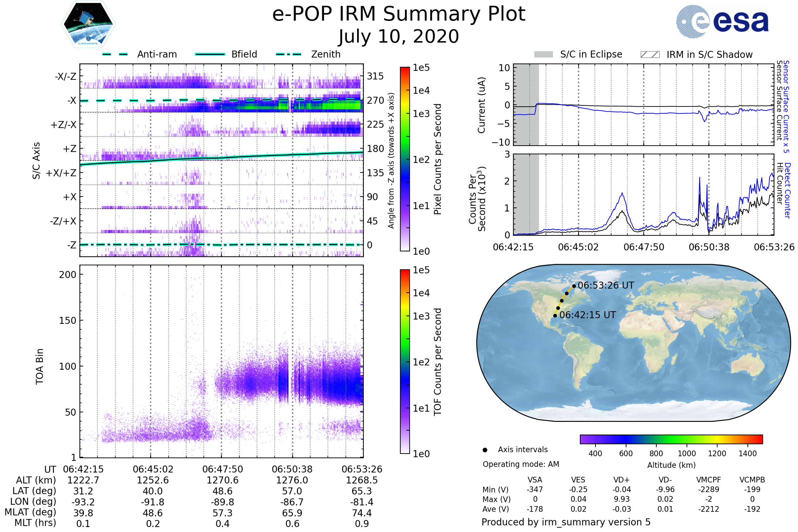The height and width of the screenshot is (532, 798).
Task: Click the Bfield solid legend line
Action: (x=210, y=54)
